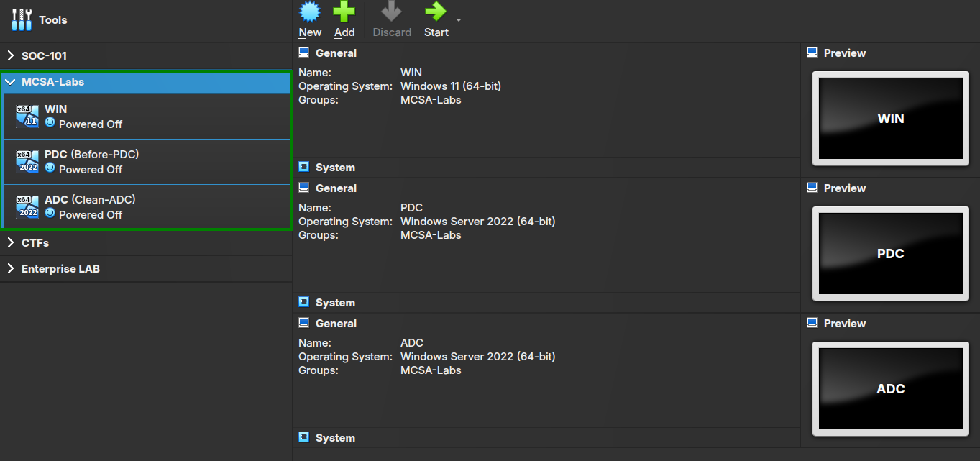Click the Preview header above WIN thumbnail

click(845, 53)
